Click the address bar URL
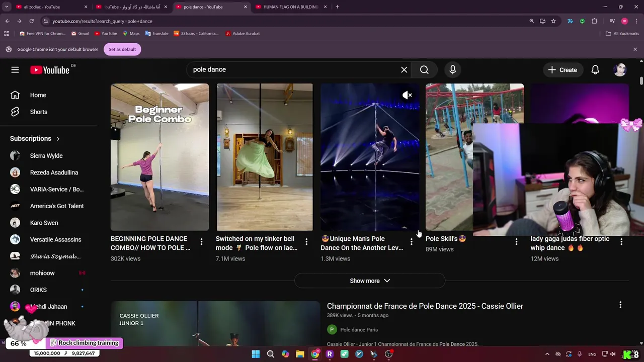Viewport: 644px width, 362px height. pos(102,21)
